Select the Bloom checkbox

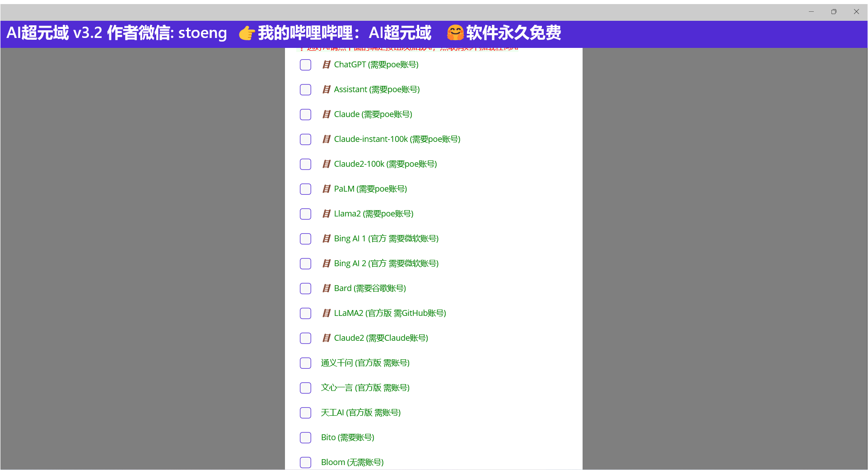[x=306, y=462]
